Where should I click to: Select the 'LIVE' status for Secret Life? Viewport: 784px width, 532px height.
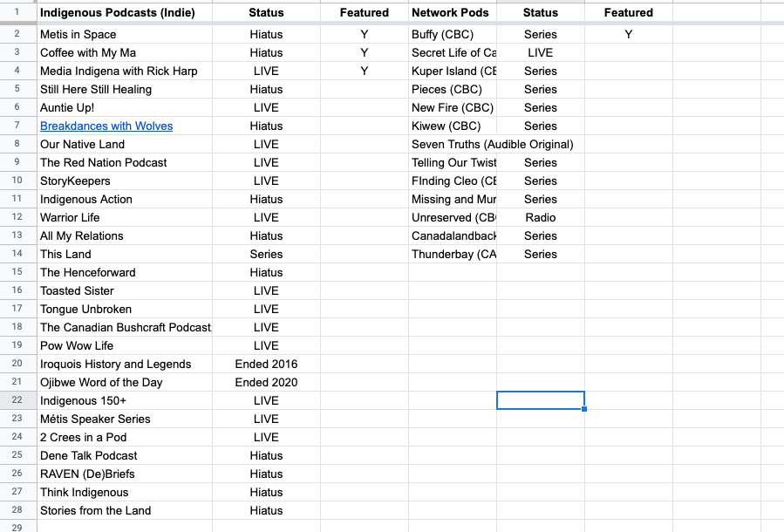coord(541,52)
